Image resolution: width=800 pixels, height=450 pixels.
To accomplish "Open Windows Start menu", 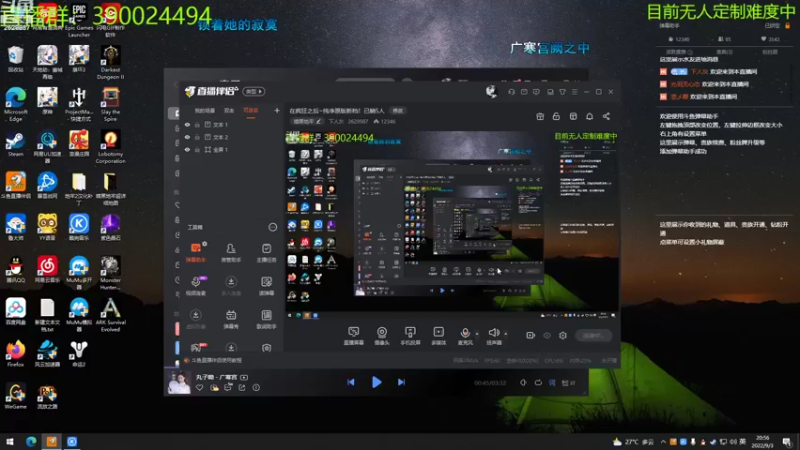I will click(x=10, y=441).
